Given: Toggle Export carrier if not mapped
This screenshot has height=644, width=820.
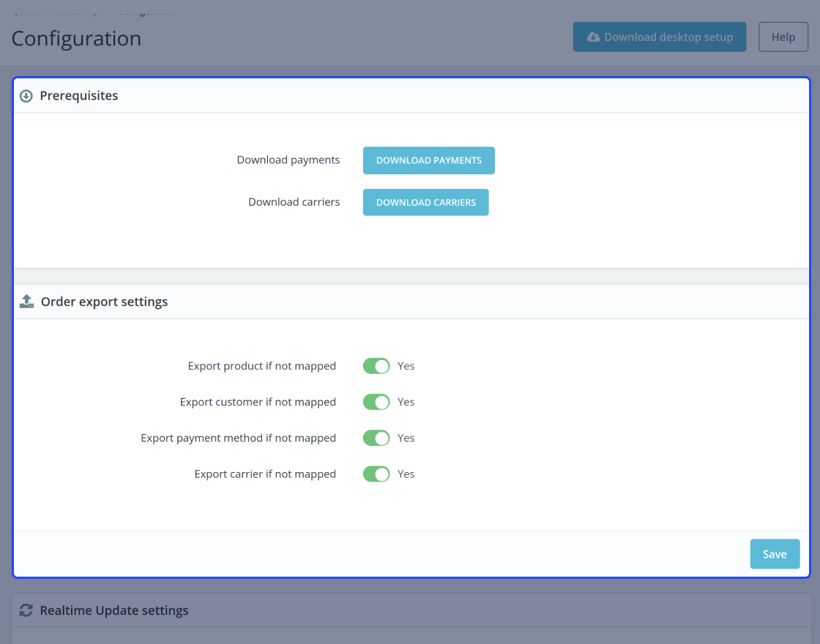Looking at the screenshot, I should point(376,474).
